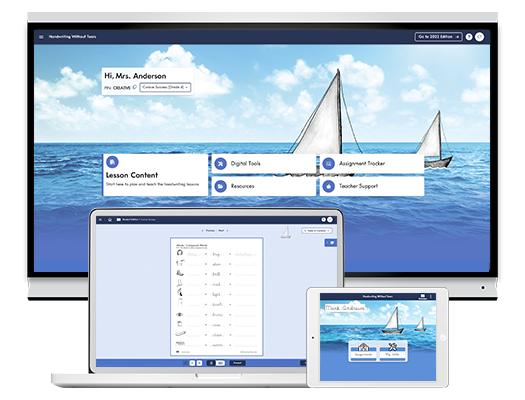Close the laptop lesson view with X
This screenshot has width=525, height=400.
[100, 220]
